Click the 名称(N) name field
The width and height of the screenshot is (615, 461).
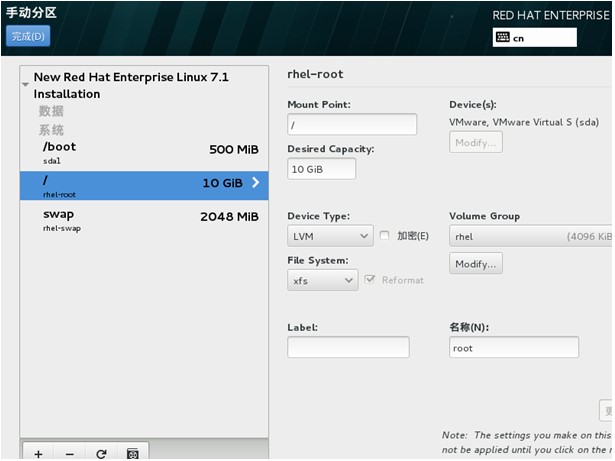tap(514, 348)
